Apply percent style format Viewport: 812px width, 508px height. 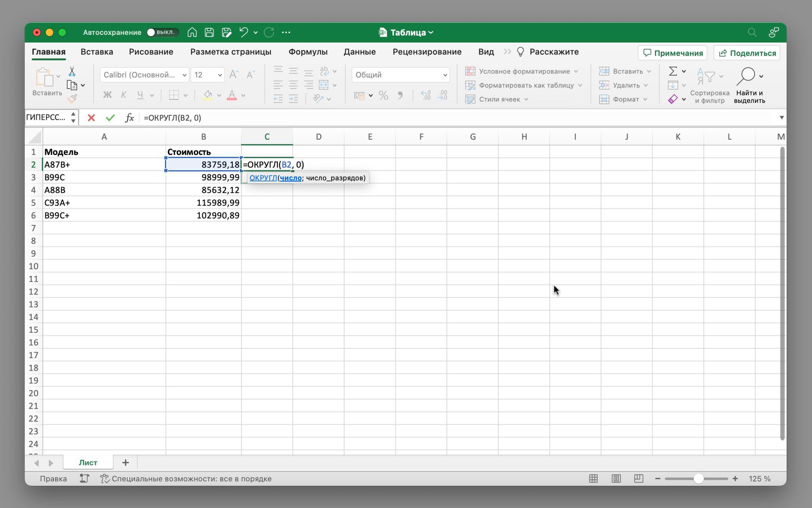(x=383, y=95)
